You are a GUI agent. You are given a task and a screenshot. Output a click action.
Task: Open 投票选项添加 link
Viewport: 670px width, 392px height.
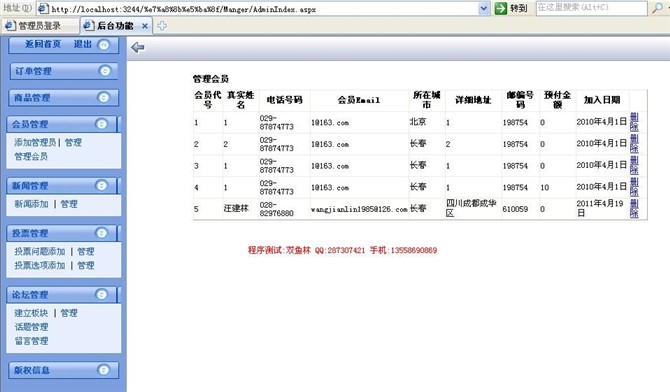click(x=40, y=265)
